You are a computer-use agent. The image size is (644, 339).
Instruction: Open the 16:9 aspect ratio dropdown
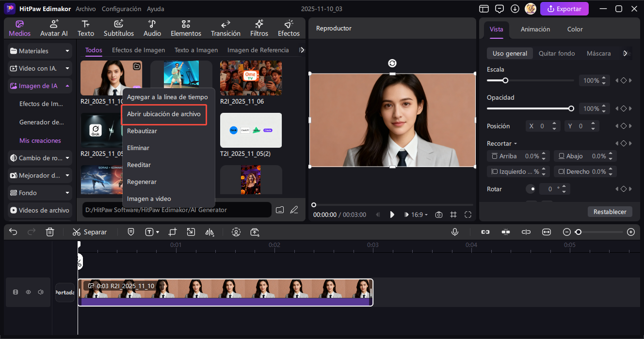point(416,215)
